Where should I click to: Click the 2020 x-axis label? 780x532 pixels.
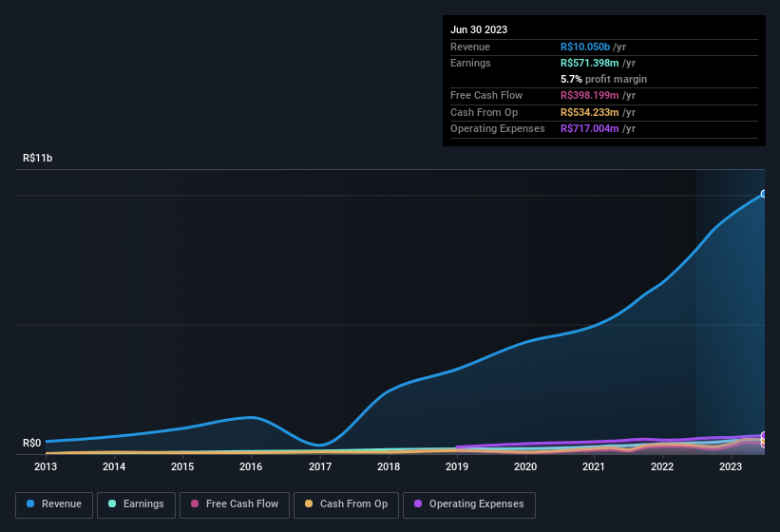525,466
